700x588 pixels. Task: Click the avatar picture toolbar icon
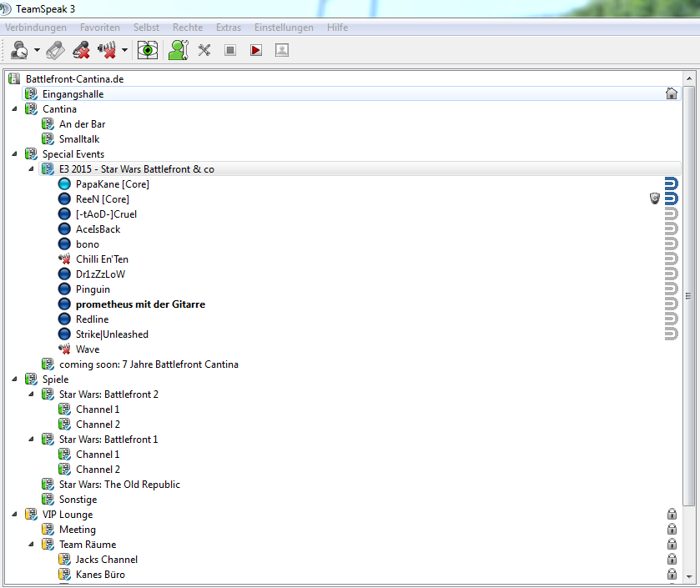coord(282,50)
